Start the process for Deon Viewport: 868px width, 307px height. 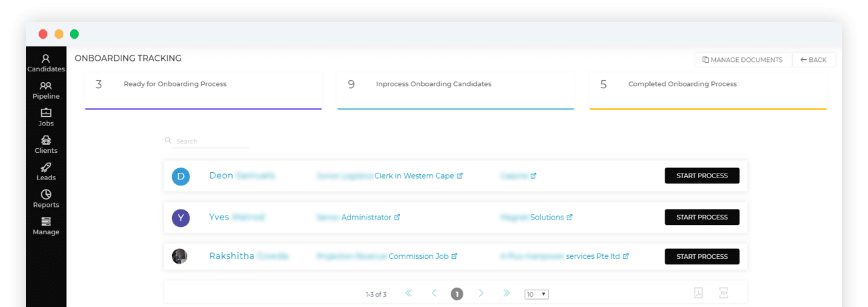click(x=702, y=176)
